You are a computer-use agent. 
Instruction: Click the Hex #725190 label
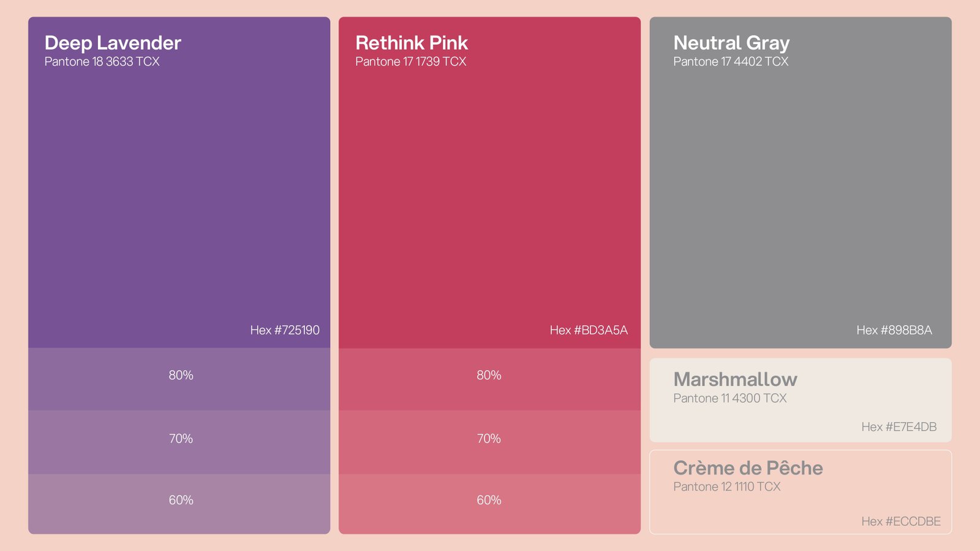(285, 331)
